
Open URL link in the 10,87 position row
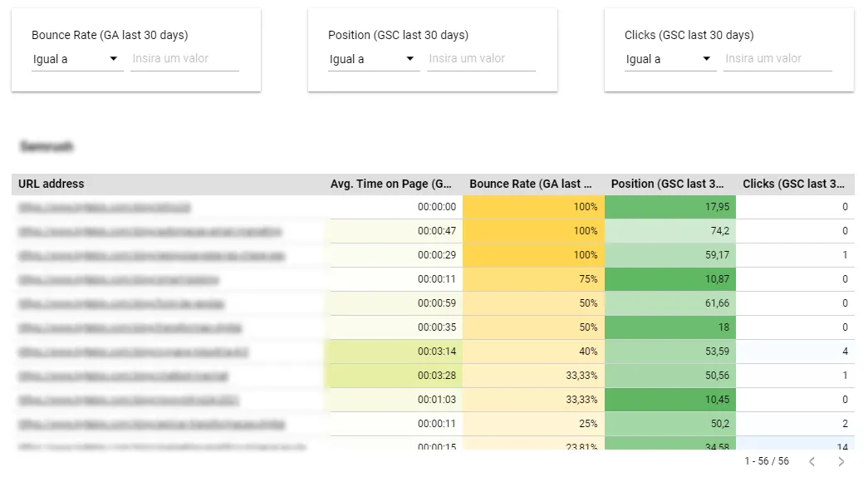(x=119, y=280)
